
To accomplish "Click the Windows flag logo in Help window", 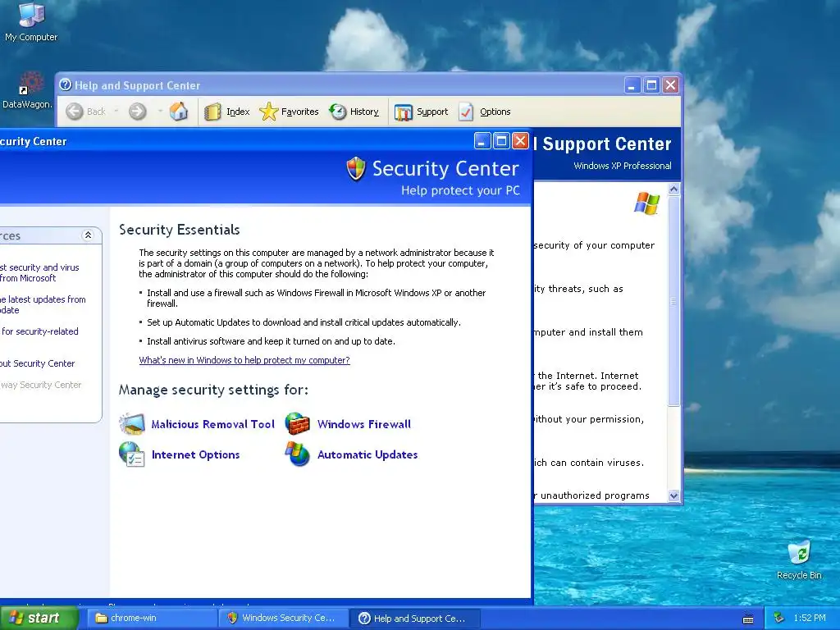I will [646, 203].
